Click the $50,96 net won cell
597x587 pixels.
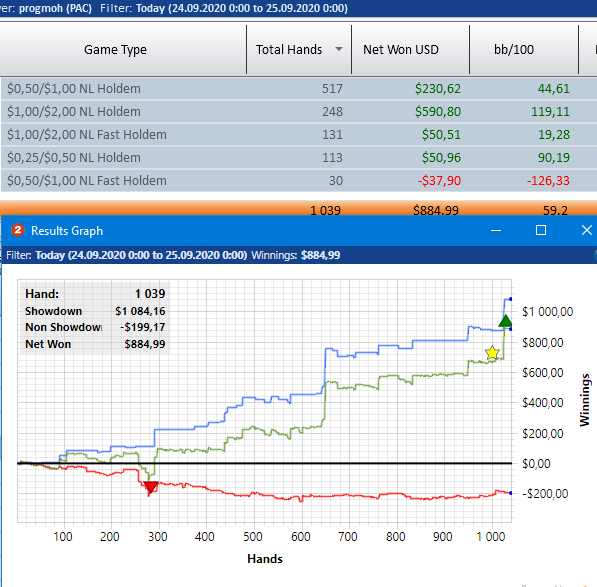tap(441, 158)
